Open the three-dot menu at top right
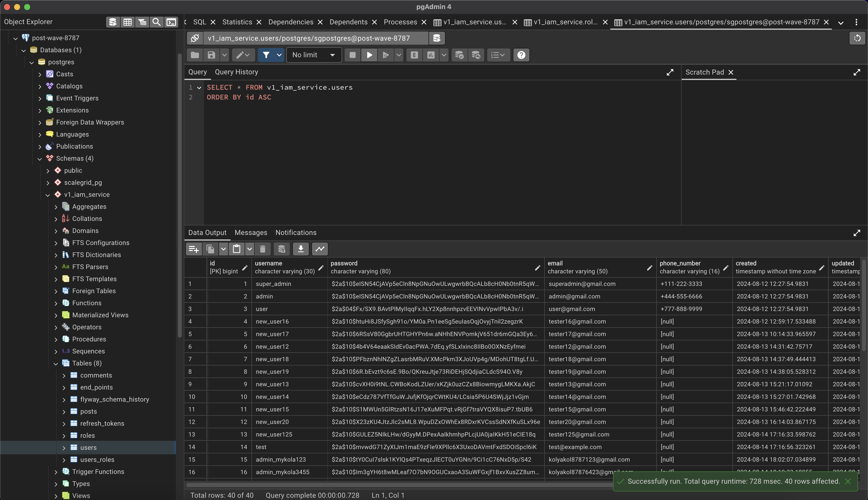Screen dimensions: 868x500 (x=856, y=22)
